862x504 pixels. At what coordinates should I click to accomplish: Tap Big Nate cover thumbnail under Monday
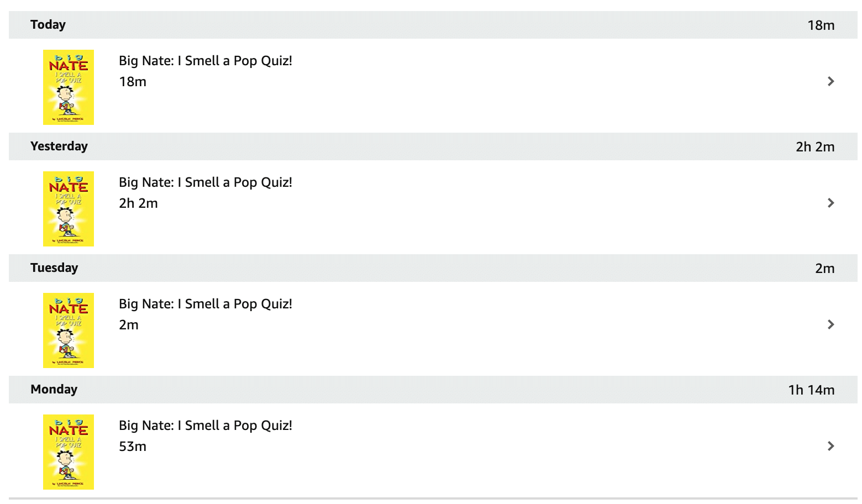tap(69, 452)
